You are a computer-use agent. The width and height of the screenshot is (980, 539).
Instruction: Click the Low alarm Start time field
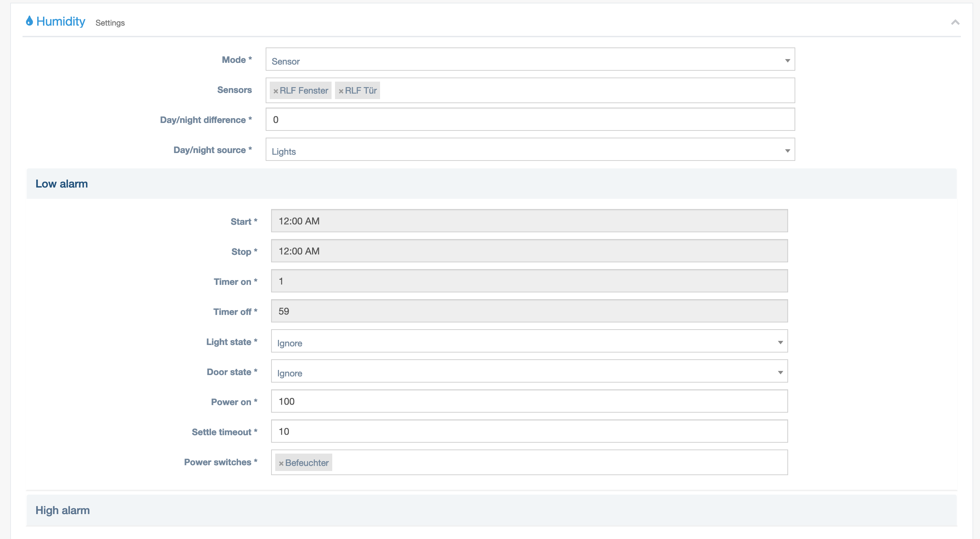click(x=529, y=221)
